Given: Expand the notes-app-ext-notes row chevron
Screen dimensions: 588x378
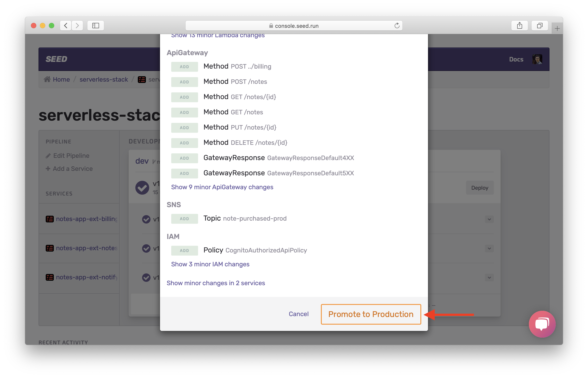Looking at the screenshot, I should [x=489, y=248].
